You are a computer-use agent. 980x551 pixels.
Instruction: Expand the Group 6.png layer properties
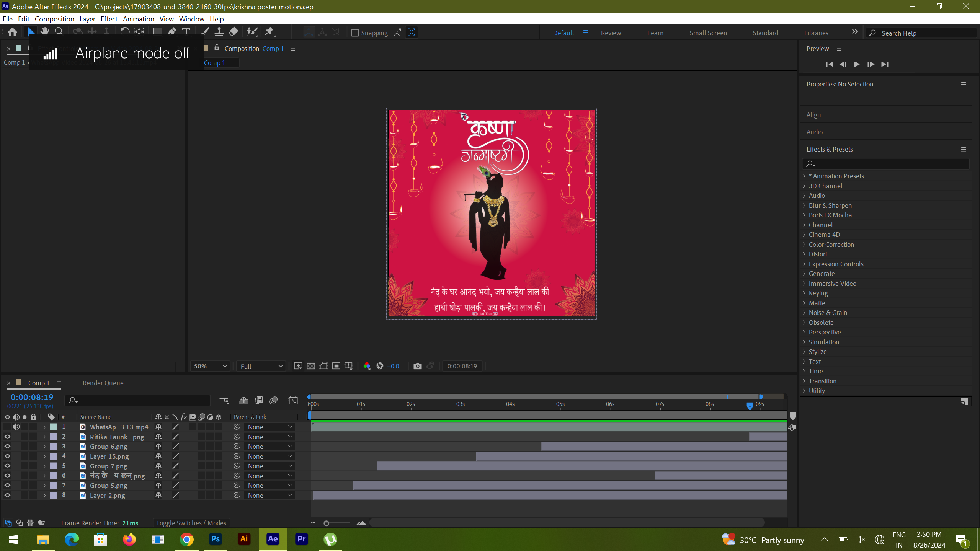click(44, 447)
